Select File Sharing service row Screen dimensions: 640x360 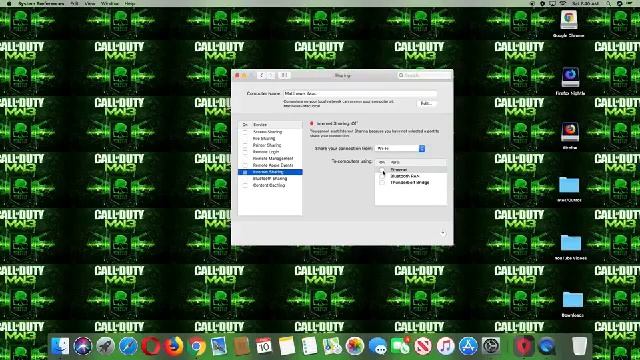(270, 138)
